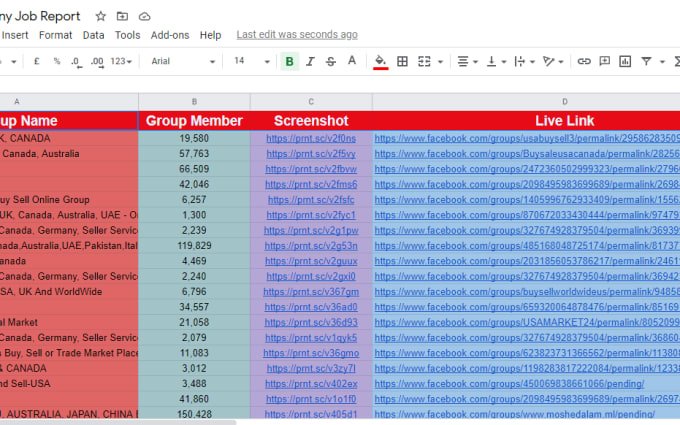Viewport: 680px width, 425px height.
Task: Toggle italic formatting
Action: point(310,62)
